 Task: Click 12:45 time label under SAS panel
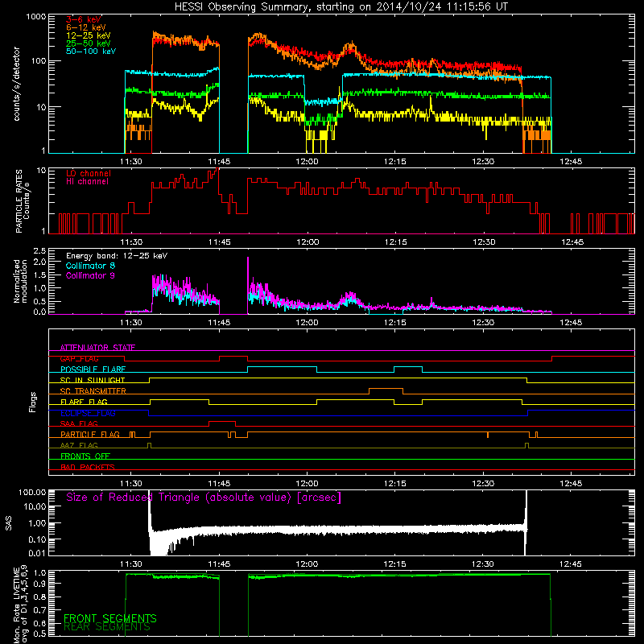coord(571,564)
